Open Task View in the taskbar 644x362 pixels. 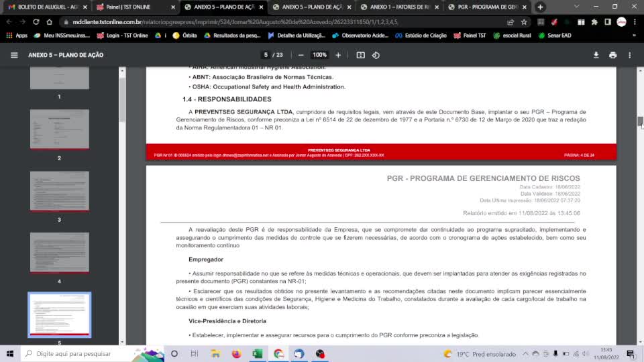click(x=195, y=354)
